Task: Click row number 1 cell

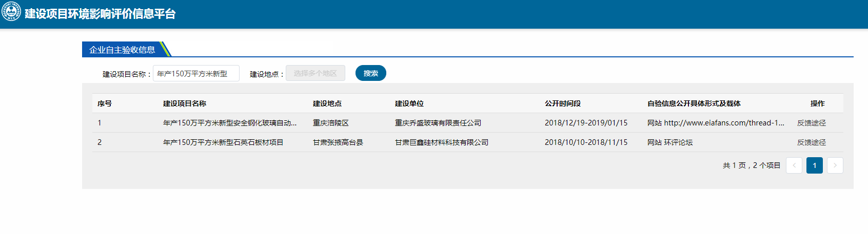Action: 100,123
